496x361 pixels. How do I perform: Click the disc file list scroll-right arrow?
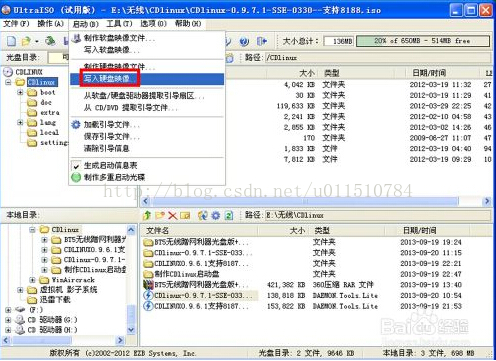487,201
